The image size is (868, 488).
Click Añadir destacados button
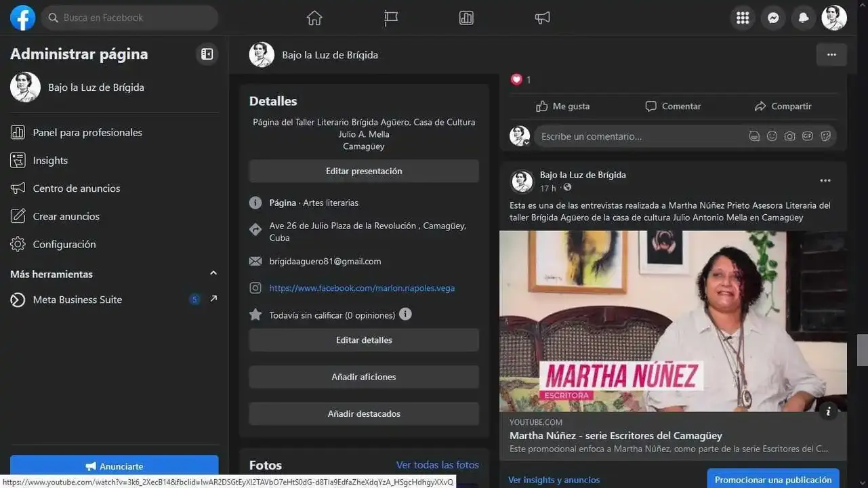coord(364,413)
